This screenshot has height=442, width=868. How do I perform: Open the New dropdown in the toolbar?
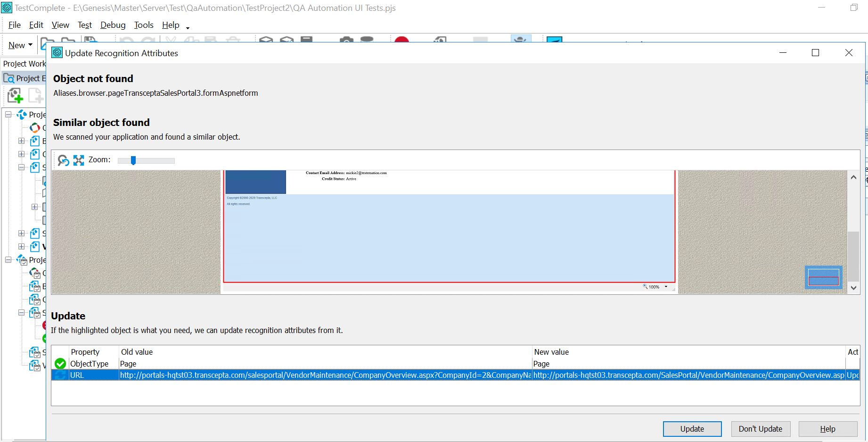(x=20, y=45)
